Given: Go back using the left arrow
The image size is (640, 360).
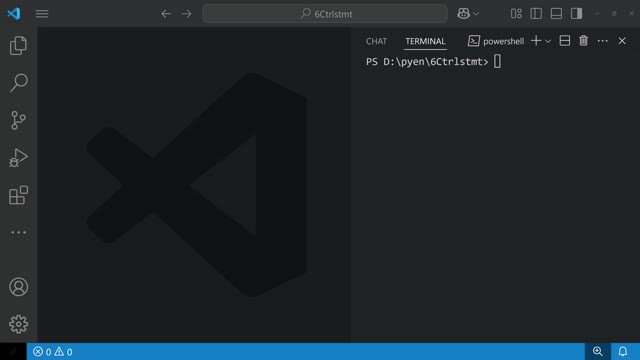Looking at the screenshot, I should point(166,14).
